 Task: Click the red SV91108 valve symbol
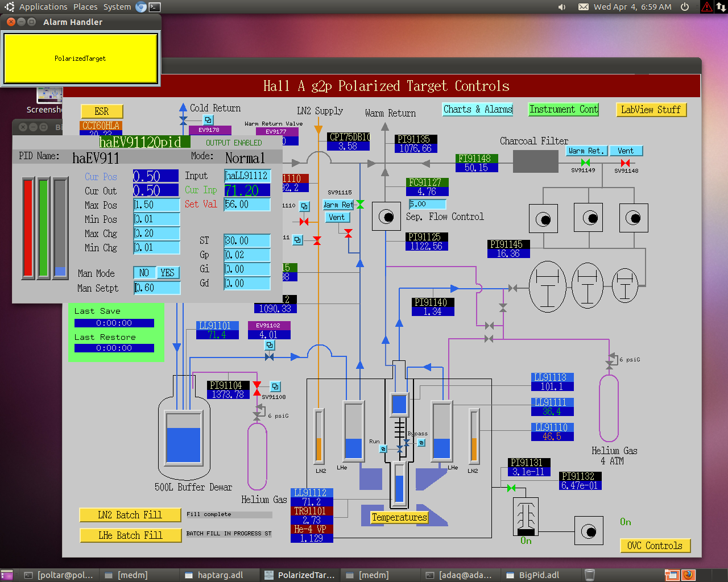coord(257,388)
